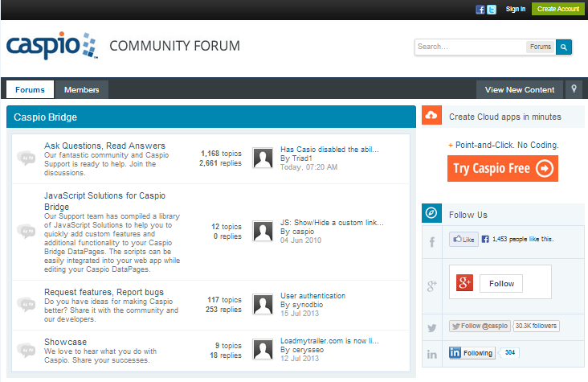Click the Create Account button

pos(557,9)
